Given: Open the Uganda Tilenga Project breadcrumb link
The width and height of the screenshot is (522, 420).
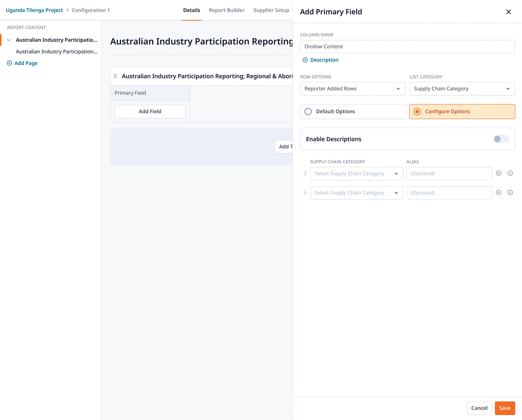Looking at the screenshot, I should coord(34,10).
